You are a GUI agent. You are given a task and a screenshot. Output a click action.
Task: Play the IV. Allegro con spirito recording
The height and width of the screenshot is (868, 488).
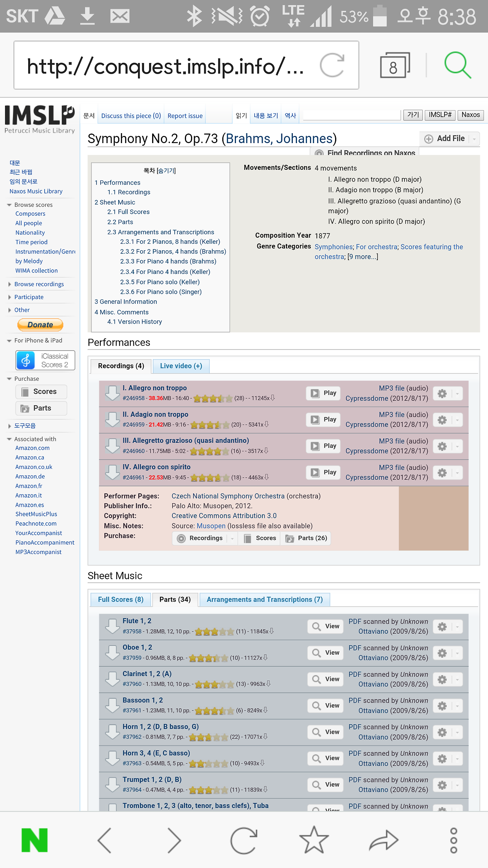(x=324, y=472)
